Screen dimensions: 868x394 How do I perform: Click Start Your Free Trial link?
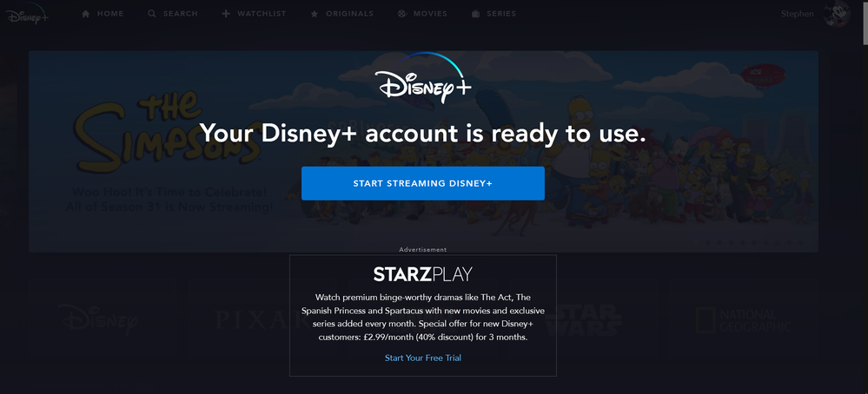point(423,358)
